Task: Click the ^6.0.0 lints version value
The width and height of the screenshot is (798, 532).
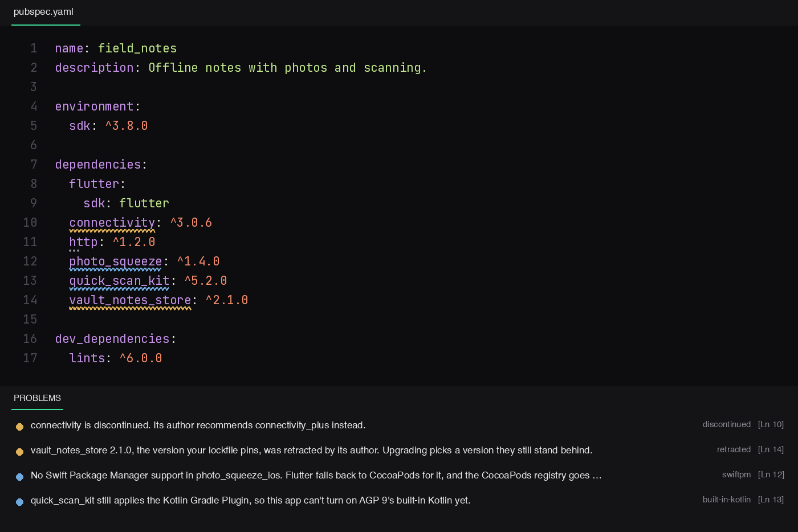Action: click(x=141, y=358)
